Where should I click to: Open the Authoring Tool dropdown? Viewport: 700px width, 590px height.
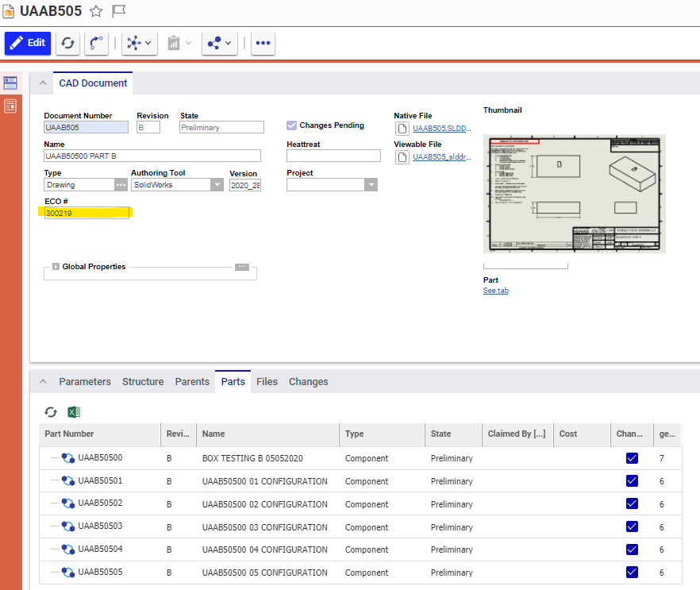pos(217,185)
